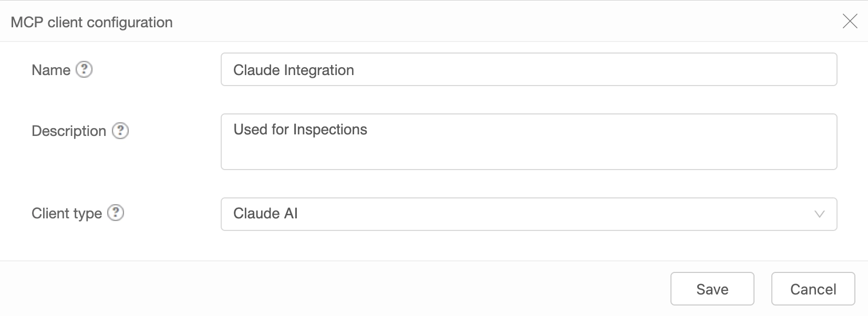Dismiss the MCP client configuration dialog
Screen dimensions: 868x316
[851, 22]
